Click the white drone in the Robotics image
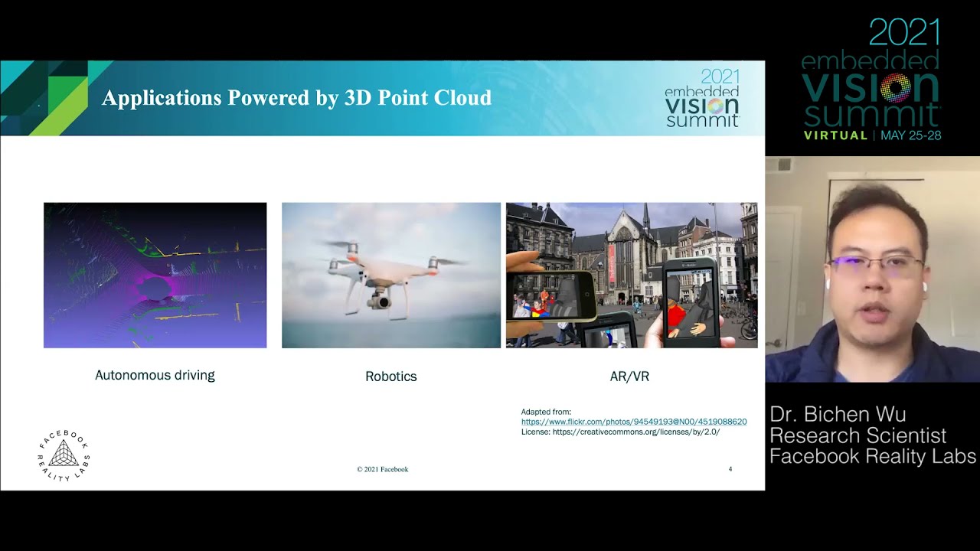The height and width of the screenshot is (551, 980). click(383, 275)
